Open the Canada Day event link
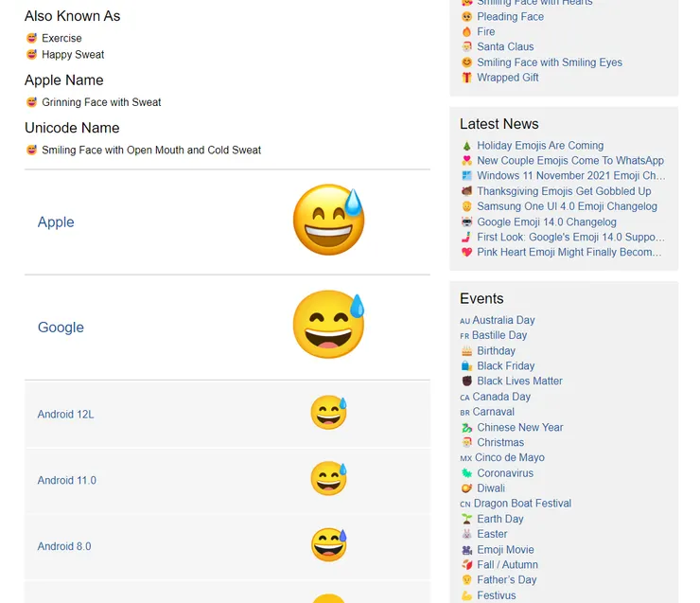Screen dimensions: 700x603 [x=501, y=397]
